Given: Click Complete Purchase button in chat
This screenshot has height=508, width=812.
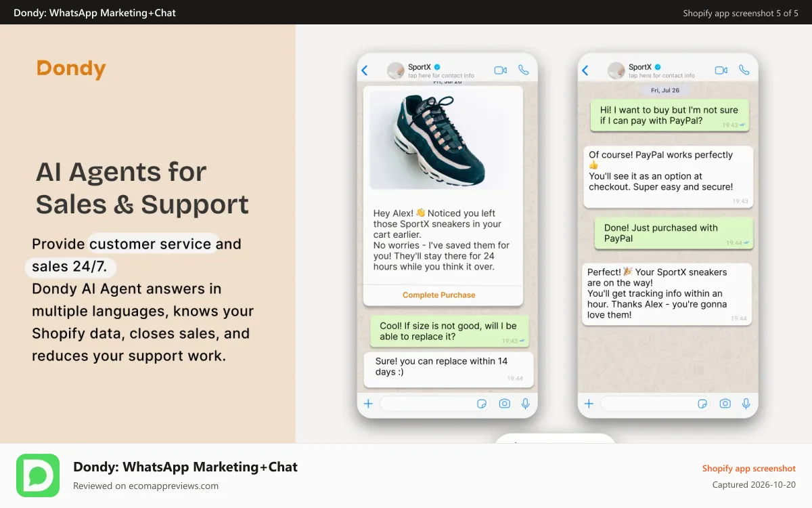Looking at the screenshot, I should [x=439, y=295].
